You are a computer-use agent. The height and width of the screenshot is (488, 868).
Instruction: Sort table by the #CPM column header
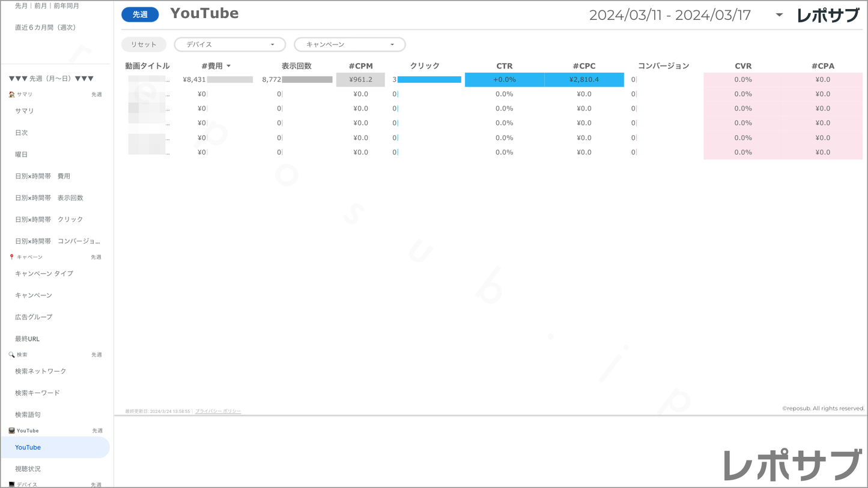(360, 66)
